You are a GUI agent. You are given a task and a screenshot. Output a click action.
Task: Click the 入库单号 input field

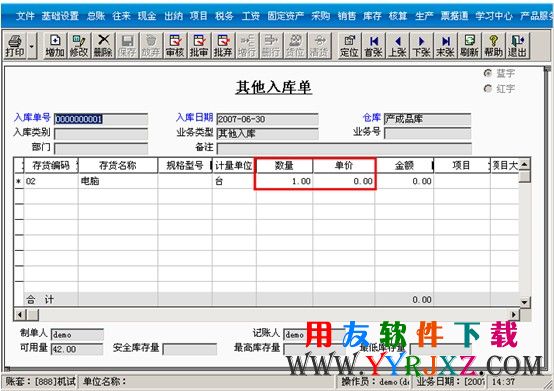101,119
